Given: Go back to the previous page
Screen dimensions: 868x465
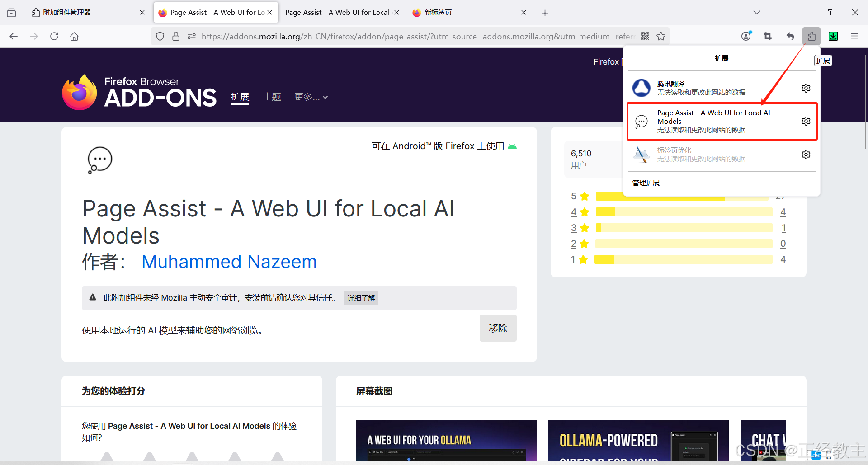Looking at the screenshot, I should click(14, 36).
